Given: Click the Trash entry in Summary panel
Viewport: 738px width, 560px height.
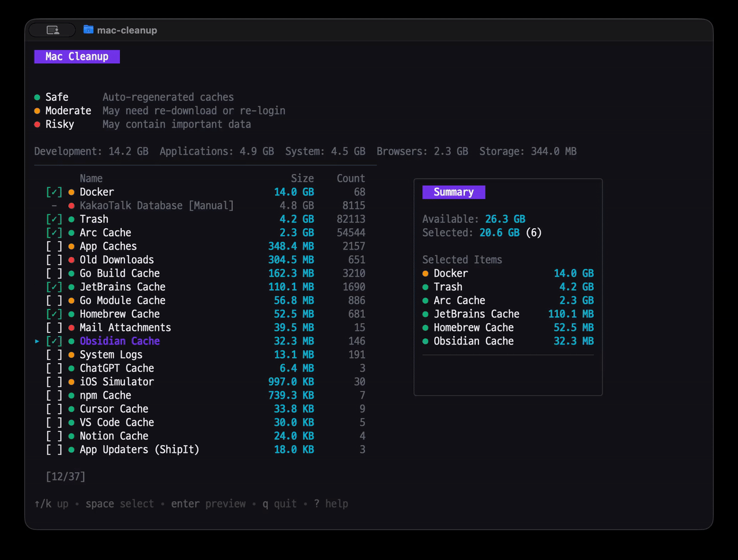Looking at the screenshot, I should [508, 287].
